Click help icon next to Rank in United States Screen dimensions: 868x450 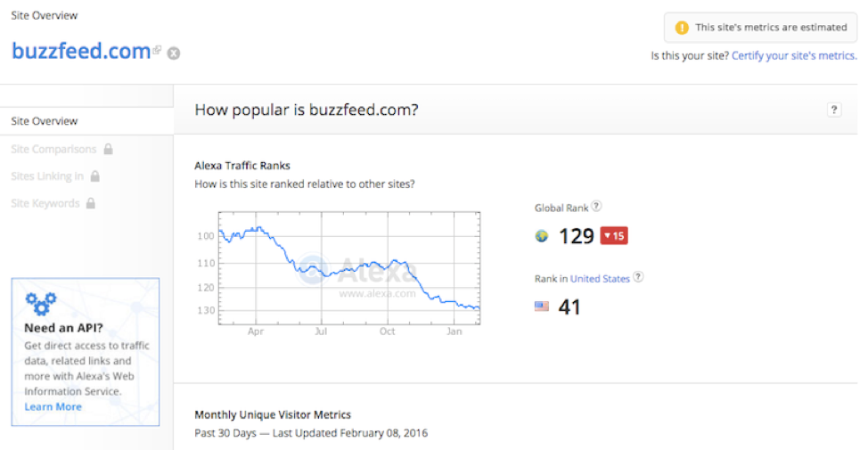(x=638, y=277)
